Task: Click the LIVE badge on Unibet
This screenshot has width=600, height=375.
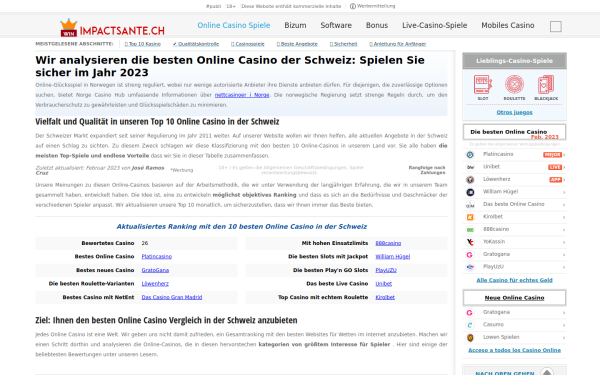Action: (x=555, y=167)
